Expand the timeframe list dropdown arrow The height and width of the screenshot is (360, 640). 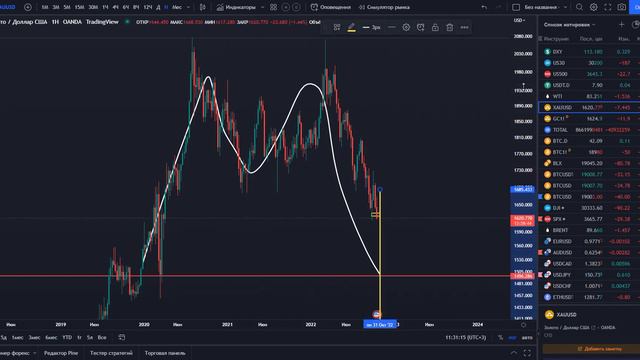[x=188, y=7]
